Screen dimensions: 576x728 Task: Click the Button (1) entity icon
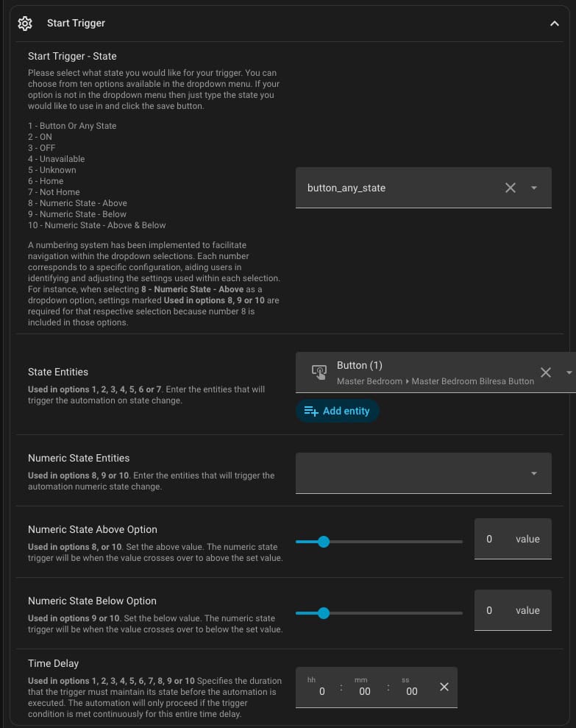pyautogui.click(x=319, y=372)
